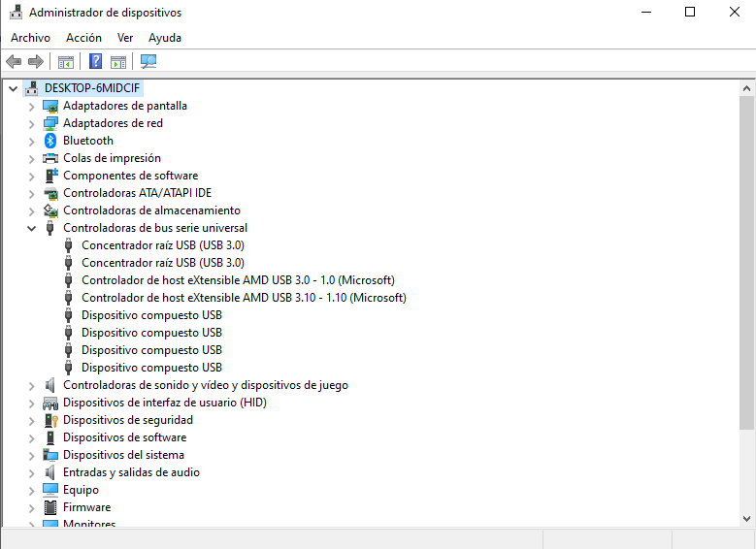Click the Dispositivos de software icon
Image resolution: width=756 pixels, height=549 pixels.
pos(50,437)
